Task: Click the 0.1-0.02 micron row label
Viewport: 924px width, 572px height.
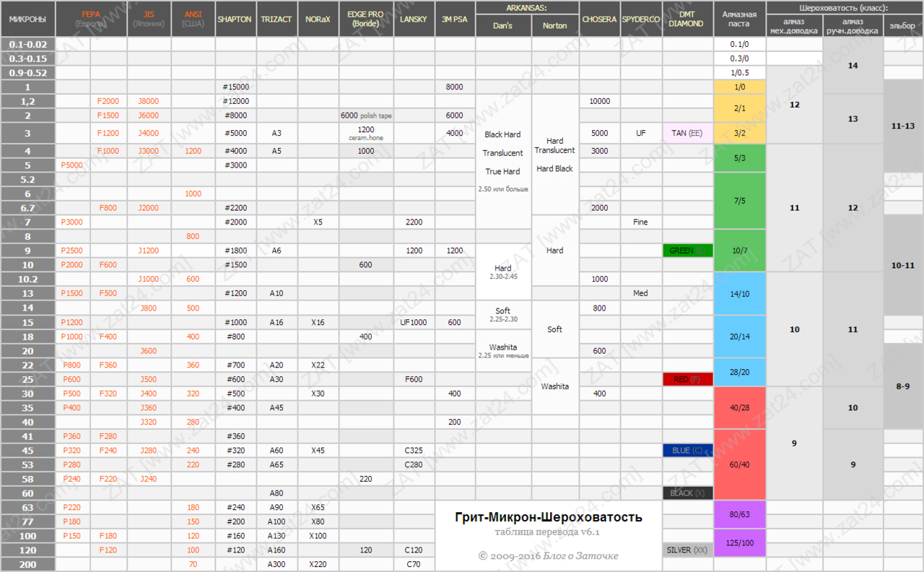Action: pos(27,44)
